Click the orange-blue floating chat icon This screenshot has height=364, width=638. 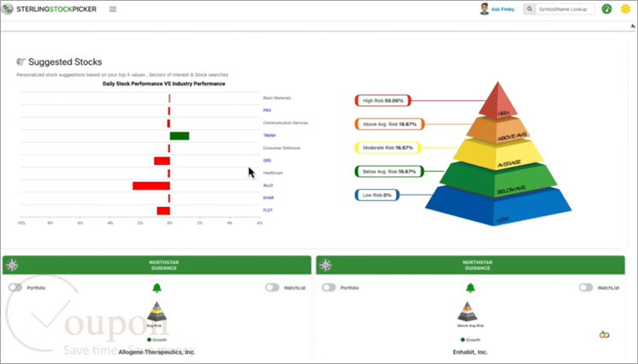[x=605, y=335]
